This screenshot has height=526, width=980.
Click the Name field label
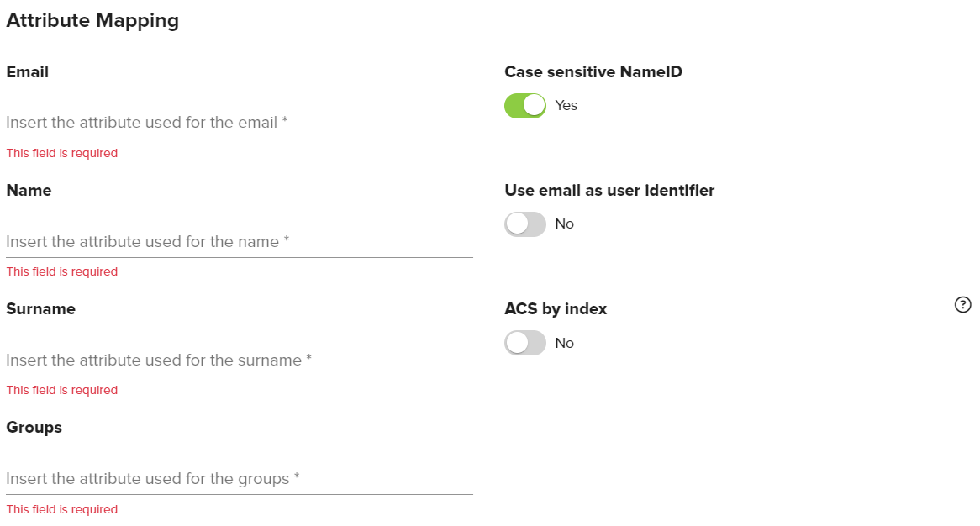point(29,191)
